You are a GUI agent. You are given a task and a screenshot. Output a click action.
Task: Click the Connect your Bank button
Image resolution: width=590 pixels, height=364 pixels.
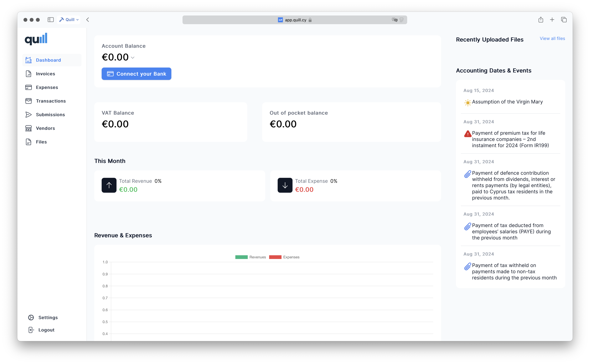pyautogui.click(x=136, y=74)
